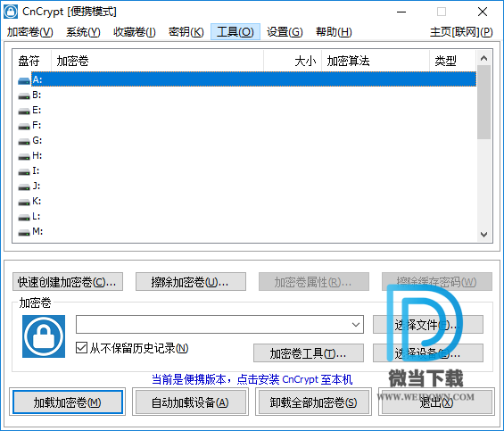Toggle 从不保留历史记录(N) checkbox
This screenshot has width=504, height=431.
(82, 348)
